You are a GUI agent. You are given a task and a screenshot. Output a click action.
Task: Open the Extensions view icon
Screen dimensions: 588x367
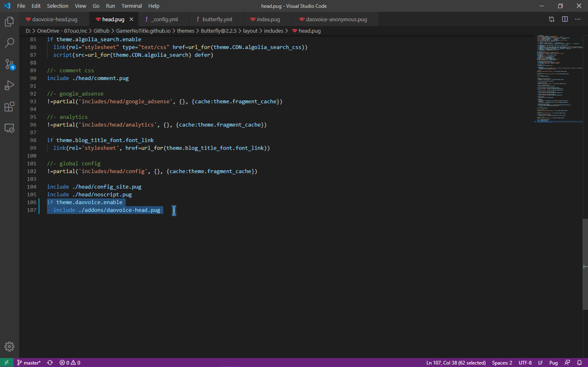[9, 107]
